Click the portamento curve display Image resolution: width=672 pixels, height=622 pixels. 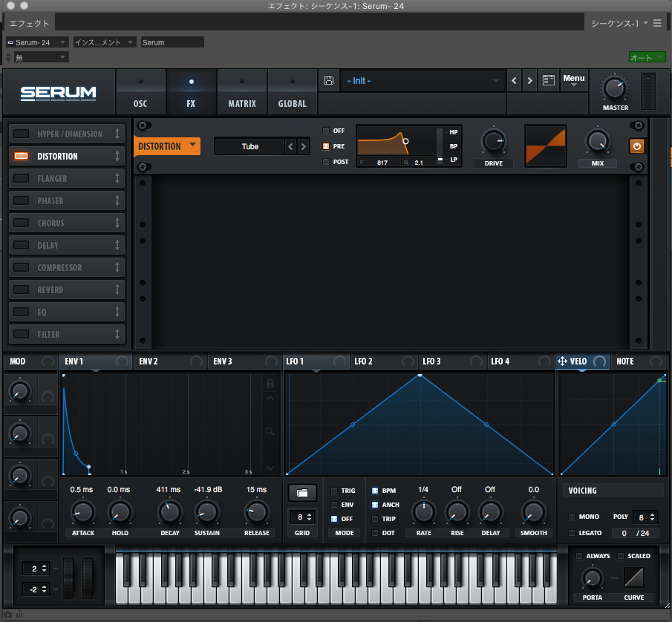point(634,577)
